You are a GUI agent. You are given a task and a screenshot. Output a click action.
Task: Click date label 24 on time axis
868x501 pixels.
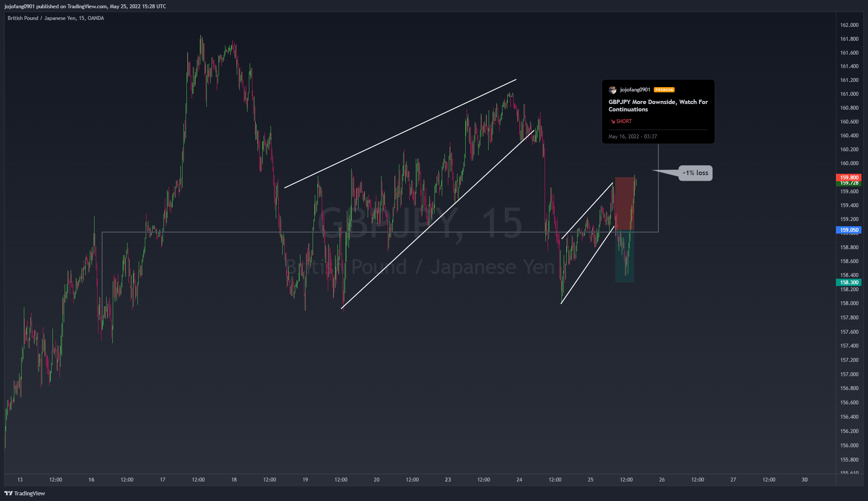519,480
